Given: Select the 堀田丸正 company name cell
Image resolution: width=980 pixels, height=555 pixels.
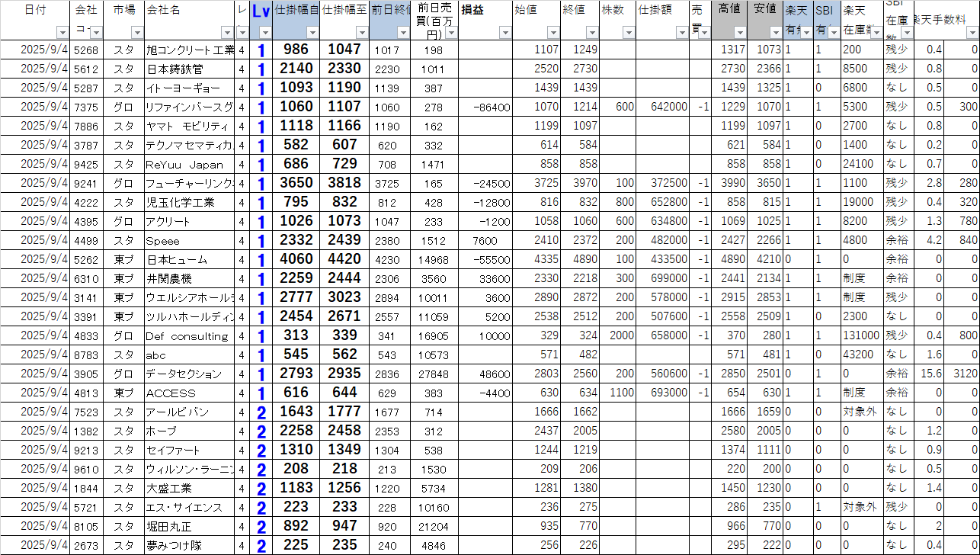Looking at the screenshot, I should [x=190, y=526].
